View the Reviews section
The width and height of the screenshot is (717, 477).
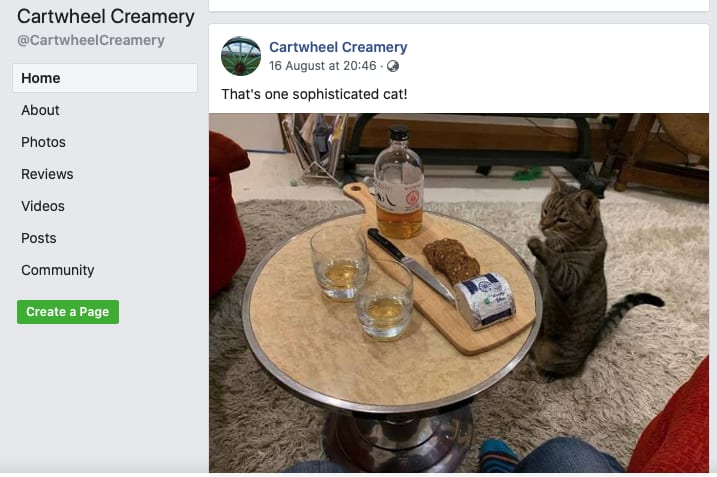pyautogui.click(x=47, y=174)
